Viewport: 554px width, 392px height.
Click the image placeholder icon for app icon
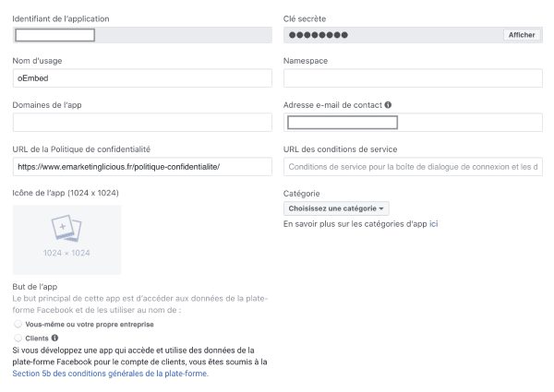coord(66,229)
